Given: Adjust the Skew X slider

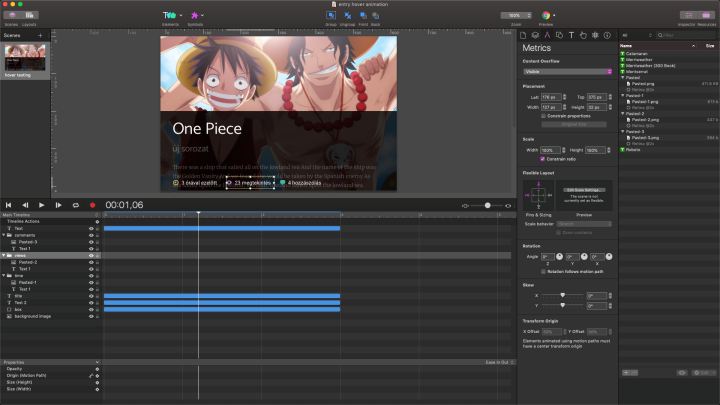Looking at the screenshot, I should pos(562,295).
